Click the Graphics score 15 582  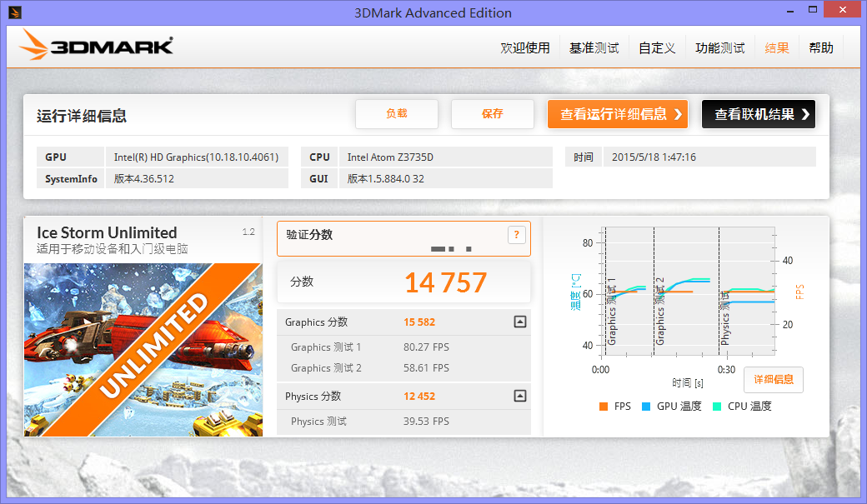(x=419, y=322)
